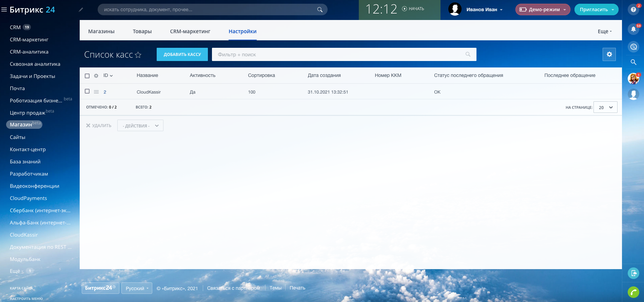Start the workday timer with Начать
The width and height of the screenshot is (644, 302).
click(413, 9)
